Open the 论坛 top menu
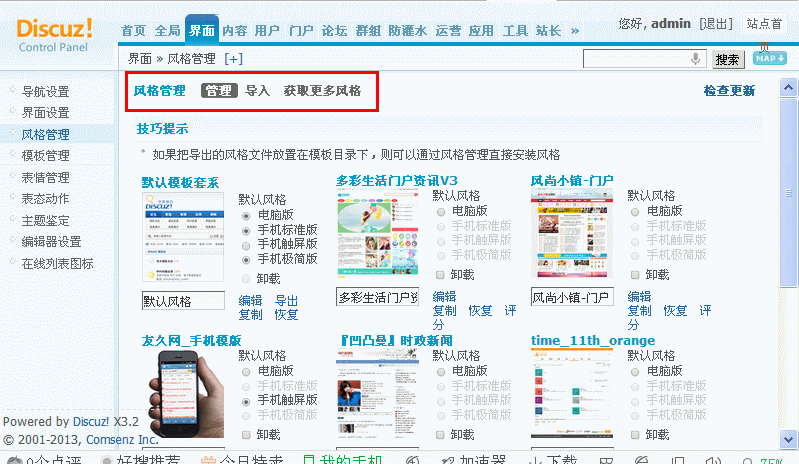799x464 pixels. click(334, 31)
